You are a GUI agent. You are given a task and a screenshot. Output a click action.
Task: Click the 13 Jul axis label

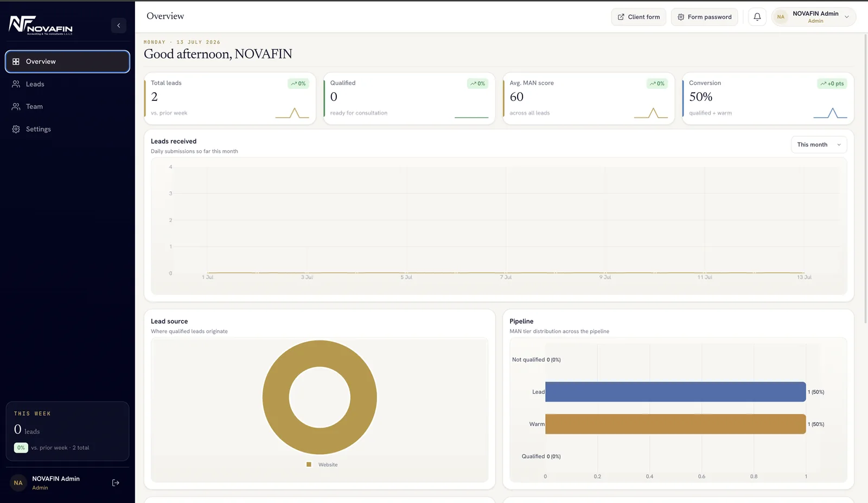804,277
